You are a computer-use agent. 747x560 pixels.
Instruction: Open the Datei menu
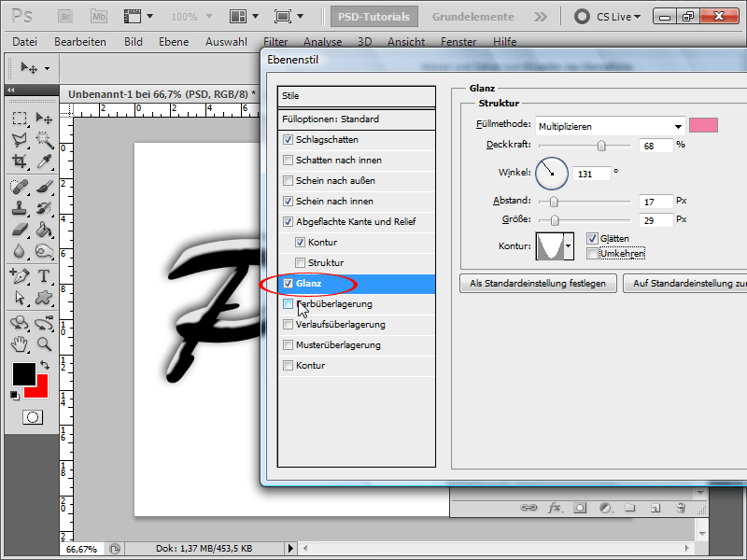click(25, 42)
